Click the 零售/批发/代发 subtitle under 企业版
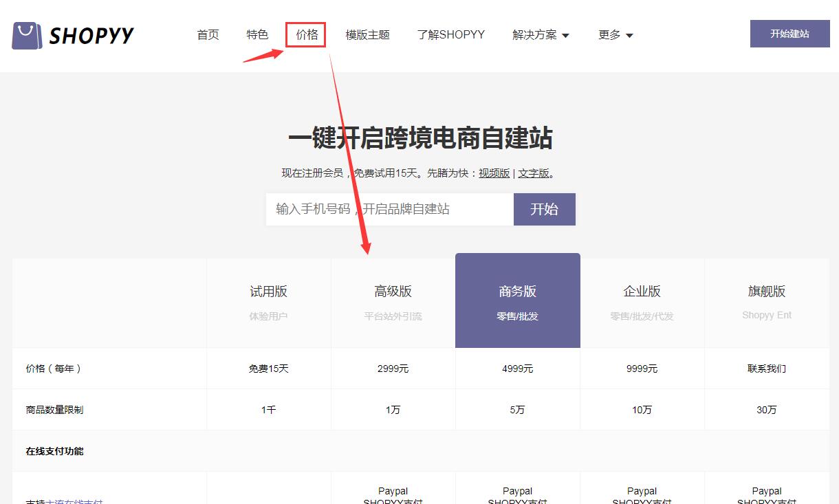839x504 pixels. tap(642, 316)
